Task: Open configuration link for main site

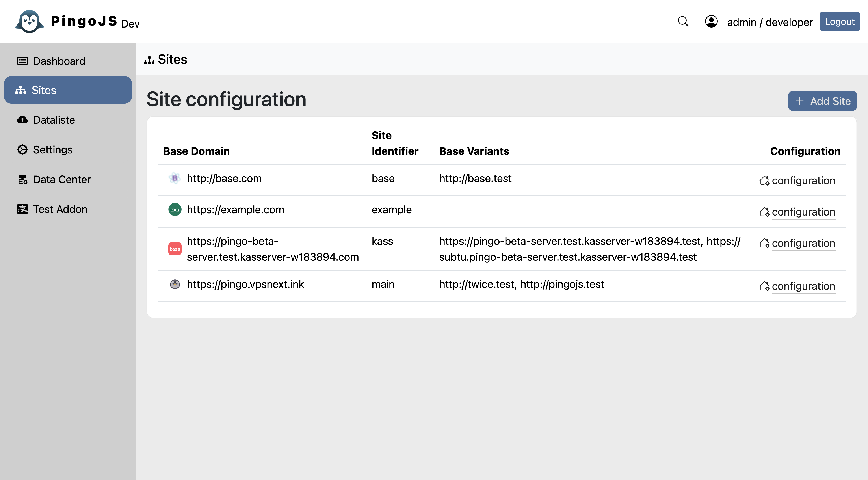Action: tap(803, 286)
